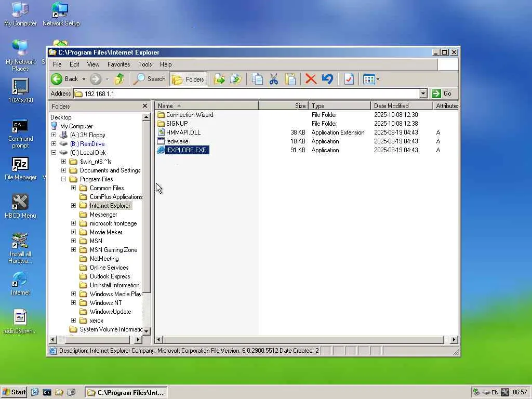Open 1024x768 desktop shortcut

pyautogui.click(x=20, y=90)
